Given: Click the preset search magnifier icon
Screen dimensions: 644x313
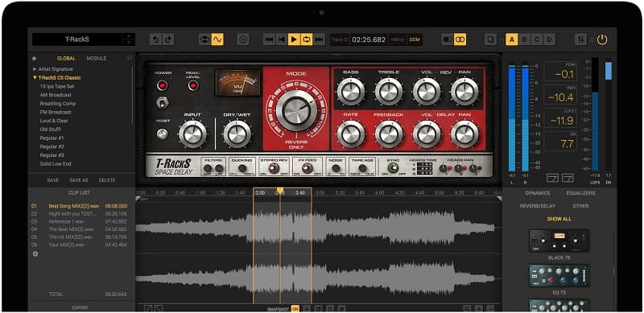Looking at the screenshot, I should click(130, 58).
